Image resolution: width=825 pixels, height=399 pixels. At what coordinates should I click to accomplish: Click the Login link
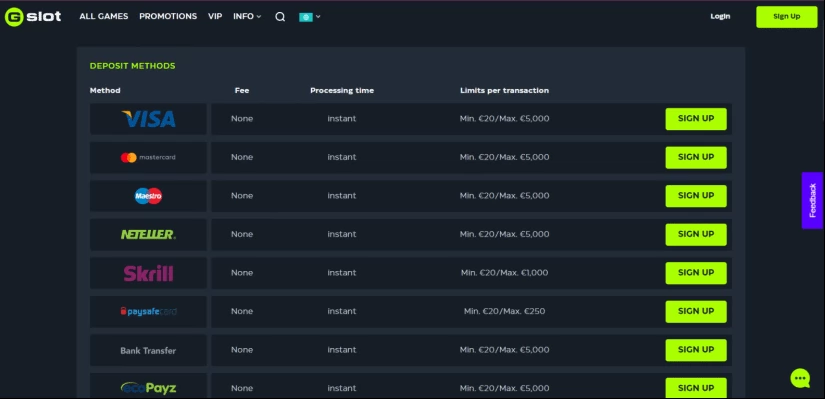click(720, 16)
